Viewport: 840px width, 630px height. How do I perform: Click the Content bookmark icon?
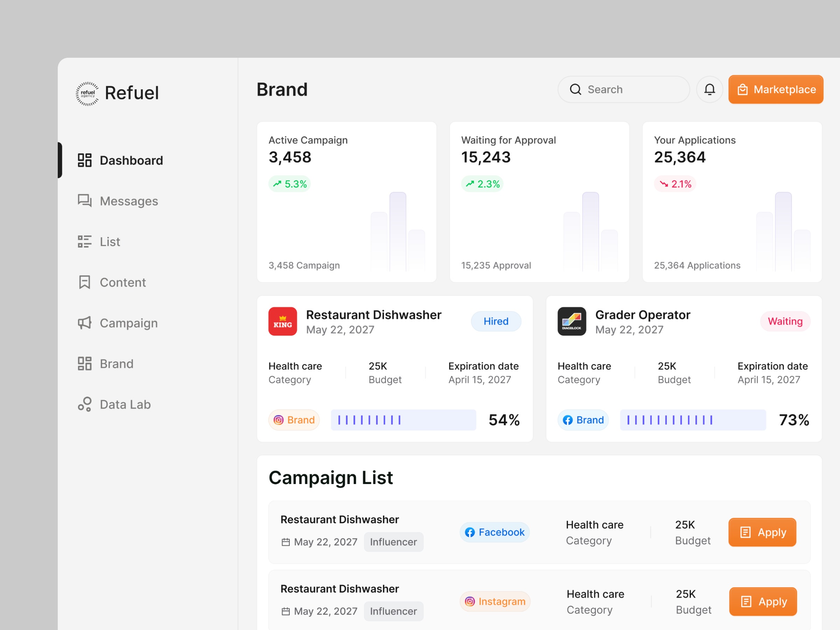[84, 282]
